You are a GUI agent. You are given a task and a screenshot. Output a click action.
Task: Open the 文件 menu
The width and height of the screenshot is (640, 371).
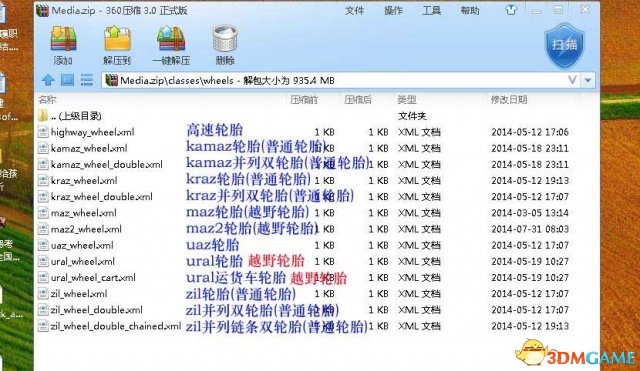[354, 11]
